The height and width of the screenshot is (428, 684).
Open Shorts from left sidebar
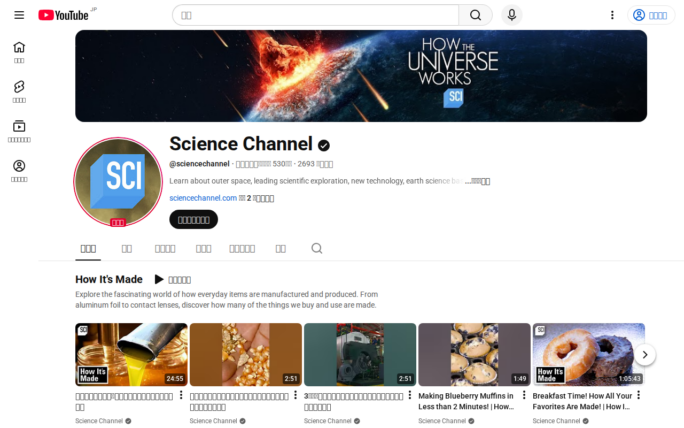[x=19, y=91]
